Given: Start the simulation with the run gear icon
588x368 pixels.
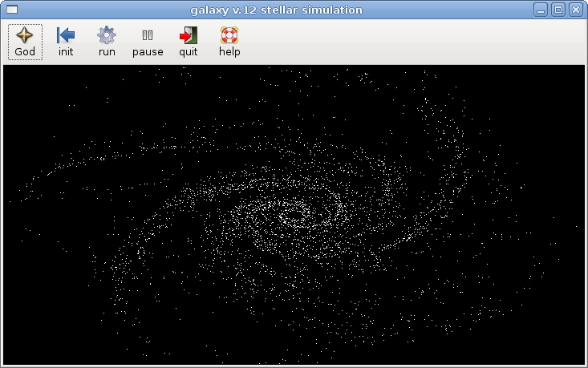Looking at the screenshot, I should 107,35.
